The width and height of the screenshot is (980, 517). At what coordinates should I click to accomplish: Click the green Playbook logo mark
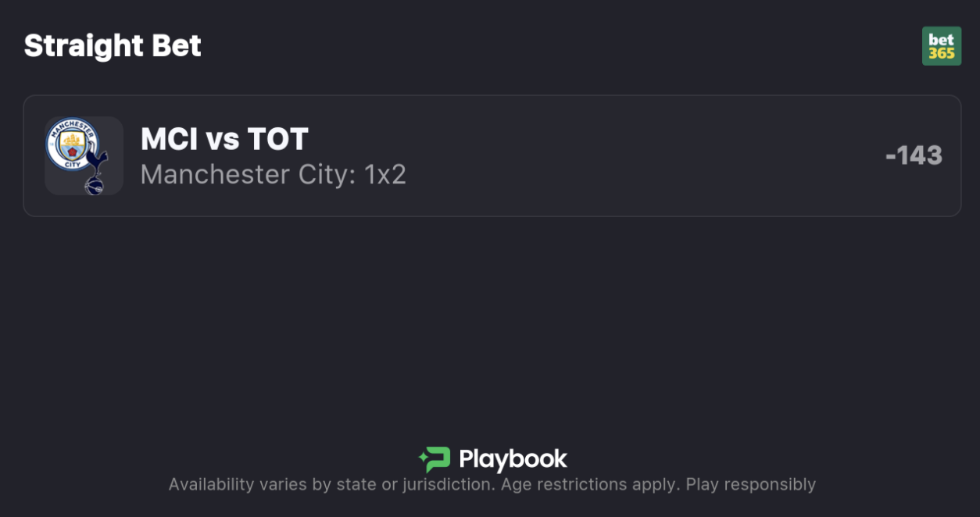[x=435, y=459]
